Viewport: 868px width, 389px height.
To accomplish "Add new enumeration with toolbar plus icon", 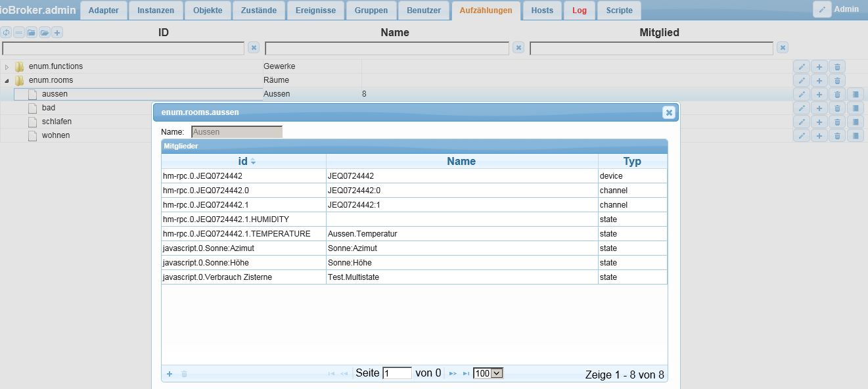I will coord(57,32).
